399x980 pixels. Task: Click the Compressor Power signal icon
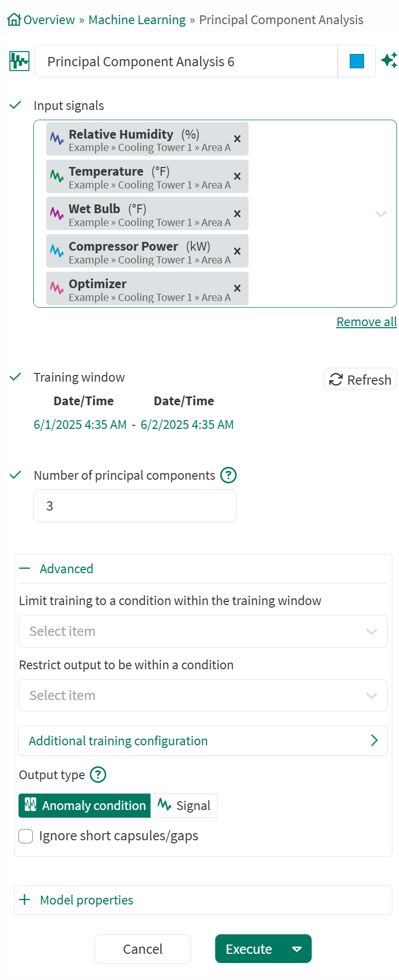click(58, 251)
